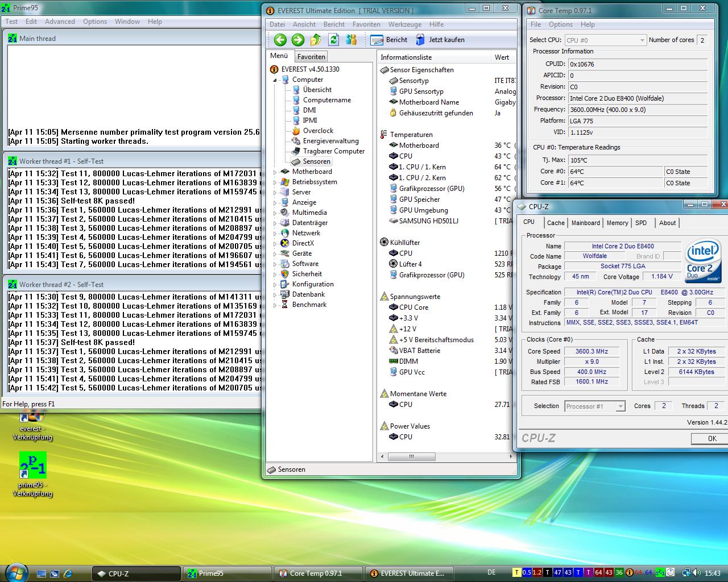Expand the Betriebssystem tree node

click(x=275, y=182)
